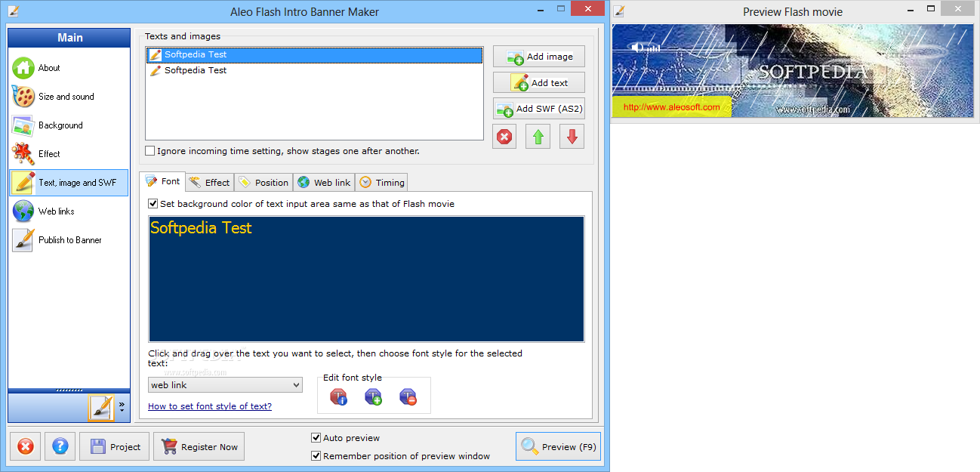The height and width of the screenshot is (472, 980).
Task: Go to the Background settings
Action: tap(69, 125)
